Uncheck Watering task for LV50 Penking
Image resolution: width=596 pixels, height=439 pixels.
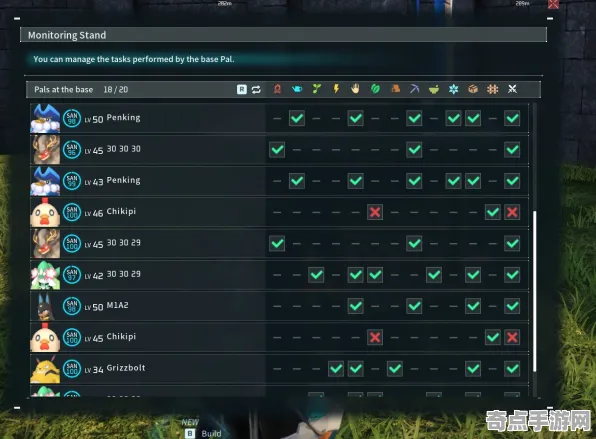[x=297, y=118]
